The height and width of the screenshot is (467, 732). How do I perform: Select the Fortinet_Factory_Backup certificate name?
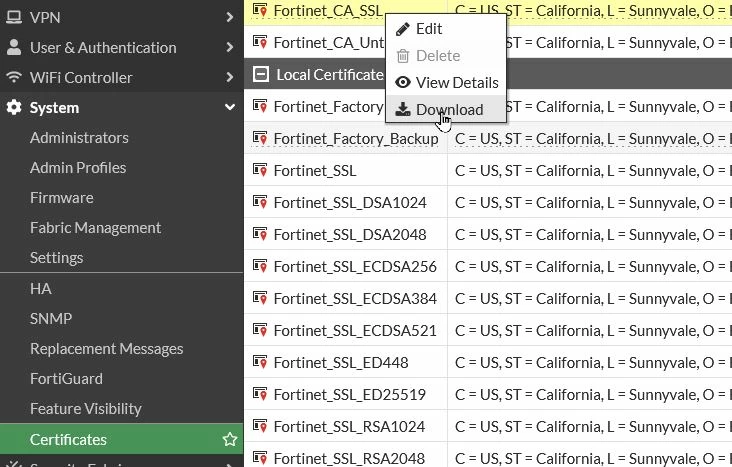coord(356,139)
